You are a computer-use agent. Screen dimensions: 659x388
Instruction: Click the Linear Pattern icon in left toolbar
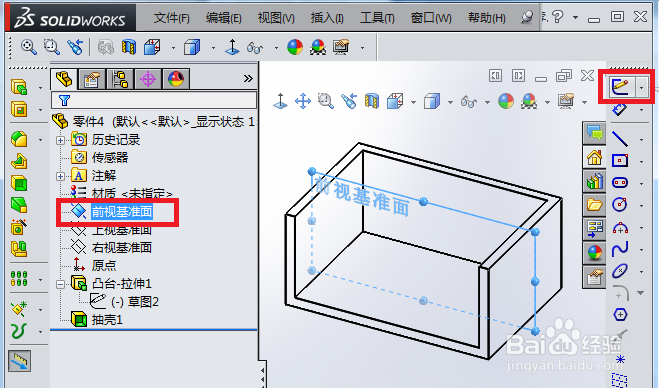(19, 278)
